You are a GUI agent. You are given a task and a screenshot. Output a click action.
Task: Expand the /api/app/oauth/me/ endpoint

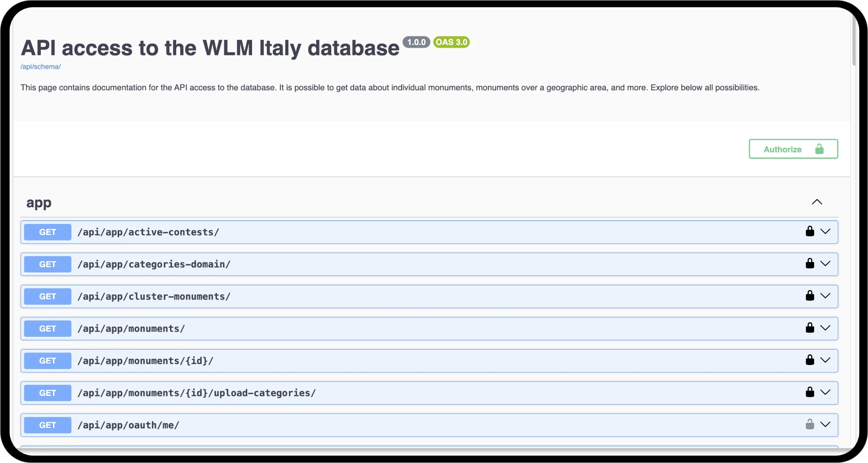826,424
